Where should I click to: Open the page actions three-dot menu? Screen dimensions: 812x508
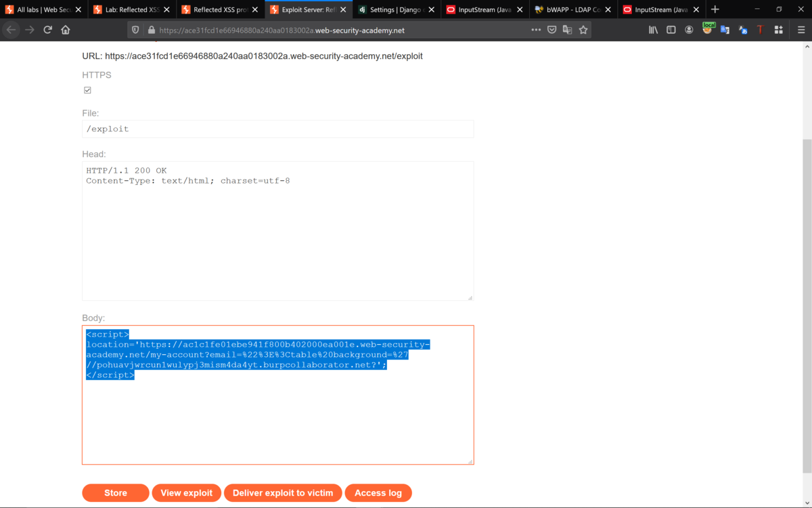pos(536,30)
